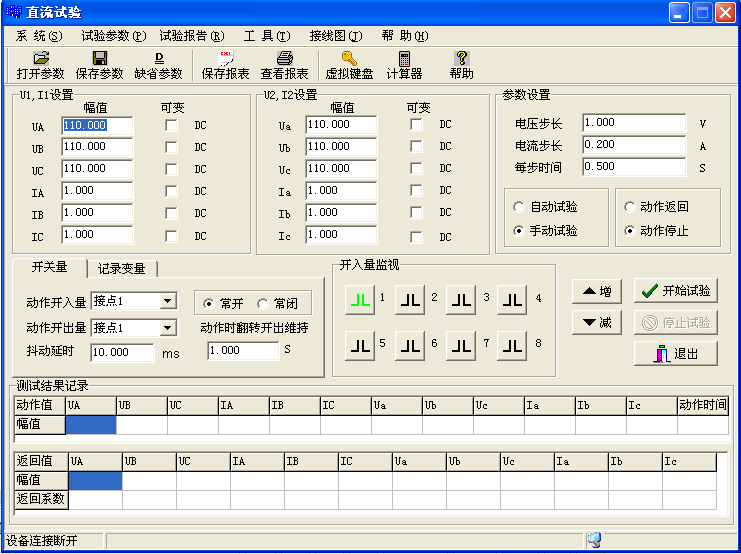
Task: Click the Ib amplitude field in U2,I2
Action: 341,213
